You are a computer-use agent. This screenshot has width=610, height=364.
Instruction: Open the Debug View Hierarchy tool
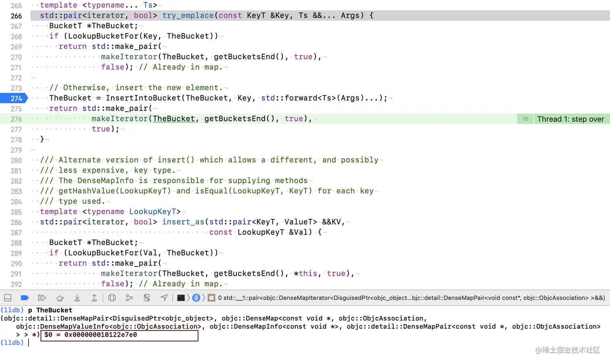point(112,298)
